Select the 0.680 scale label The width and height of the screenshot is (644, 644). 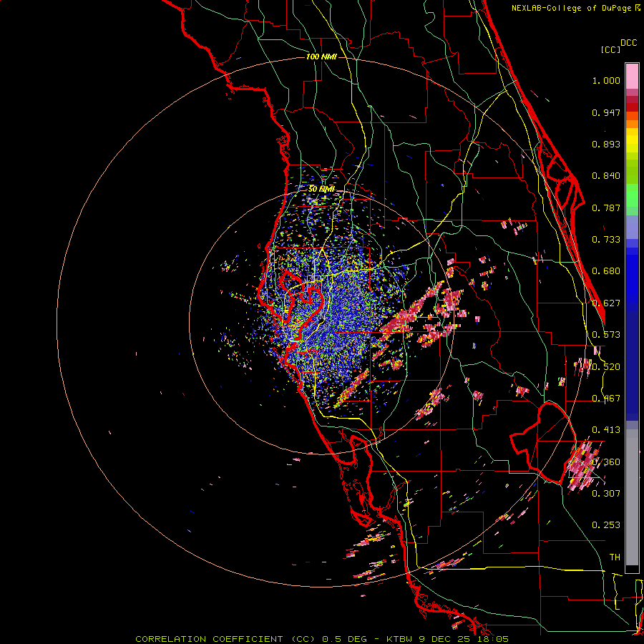click(x=606, y=271)
